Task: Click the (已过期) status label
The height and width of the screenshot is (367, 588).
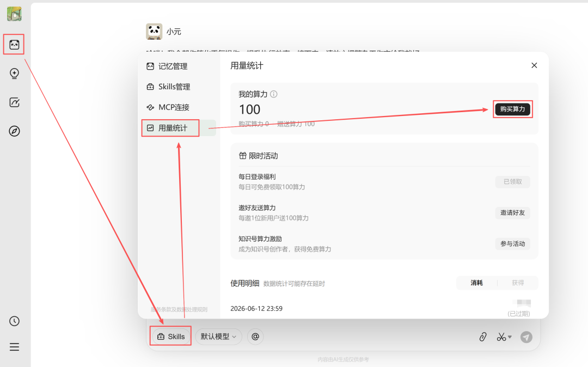Action: click(519, 314)
